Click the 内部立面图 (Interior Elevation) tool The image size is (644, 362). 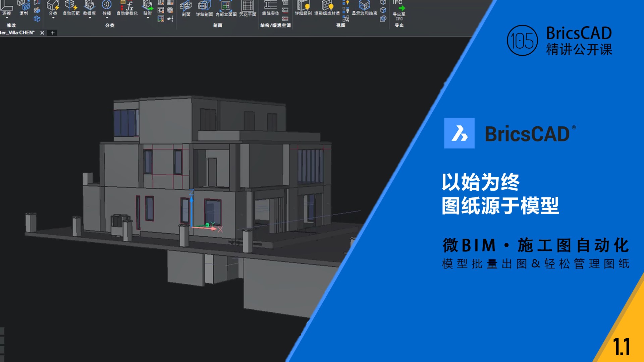226,6
